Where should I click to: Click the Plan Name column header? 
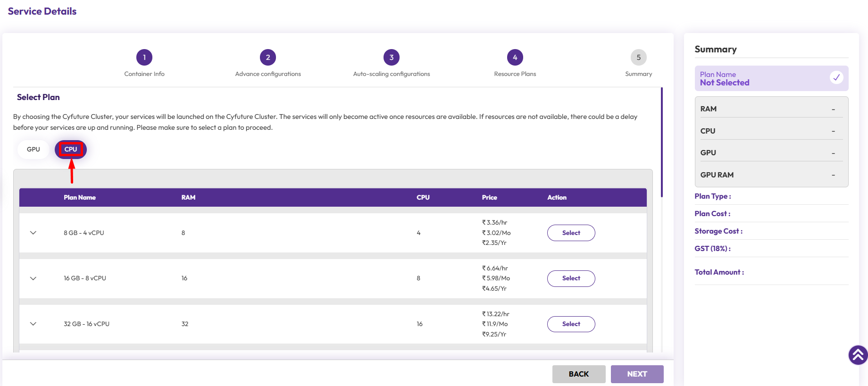pyautogui.click(x=80, y=198)
